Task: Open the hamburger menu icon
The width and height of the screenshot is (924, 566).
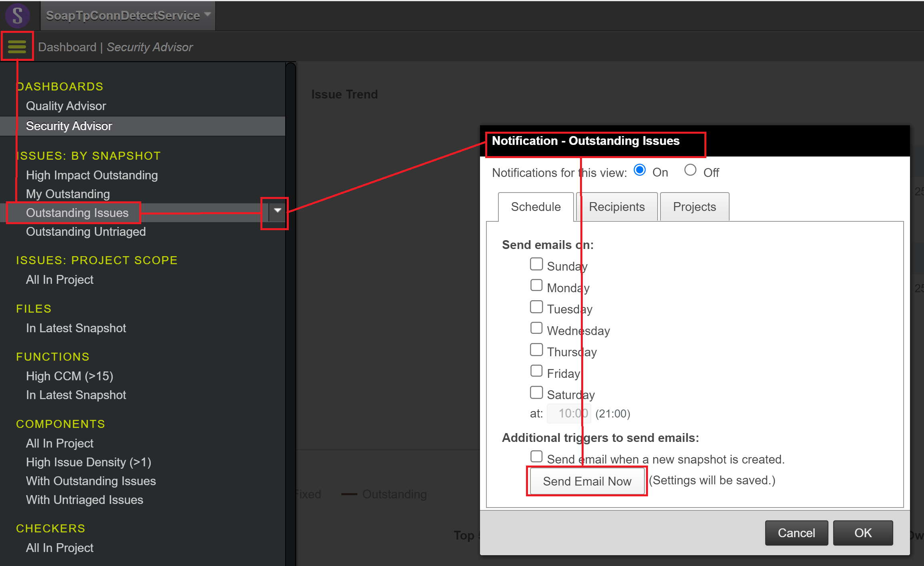Action: 17,47
